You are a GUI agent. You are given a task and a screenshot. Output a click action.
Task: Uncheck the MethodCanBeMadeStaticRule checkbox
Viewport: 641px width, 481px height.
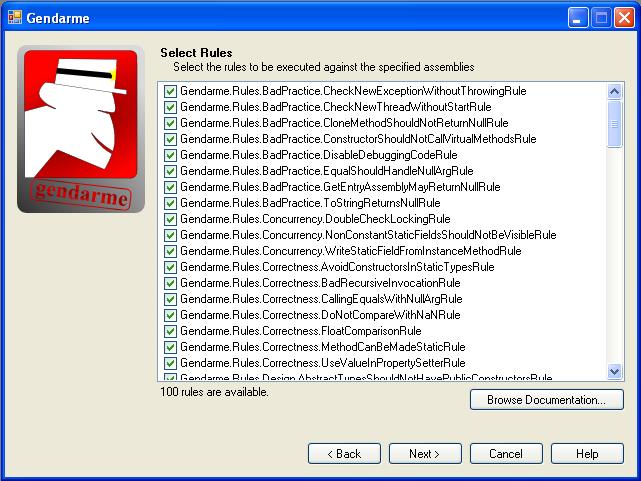(x=170, y=347)
